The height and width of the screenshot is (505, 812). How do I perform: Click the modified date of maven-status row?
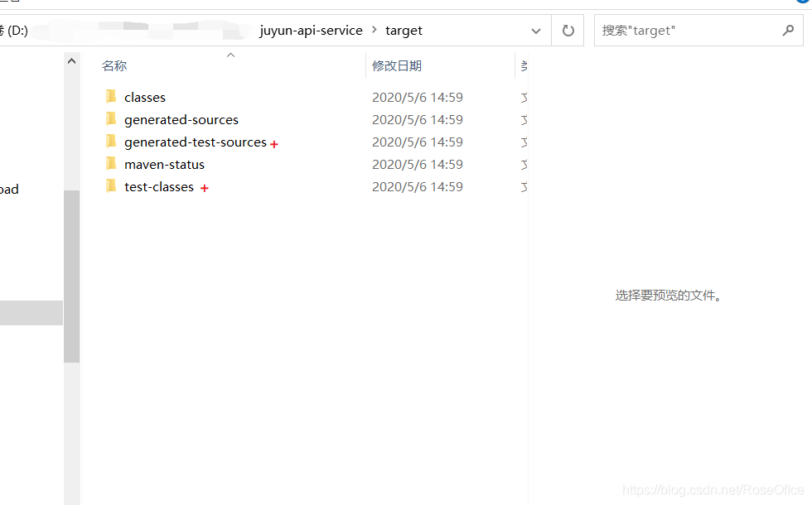click(418, 165)
